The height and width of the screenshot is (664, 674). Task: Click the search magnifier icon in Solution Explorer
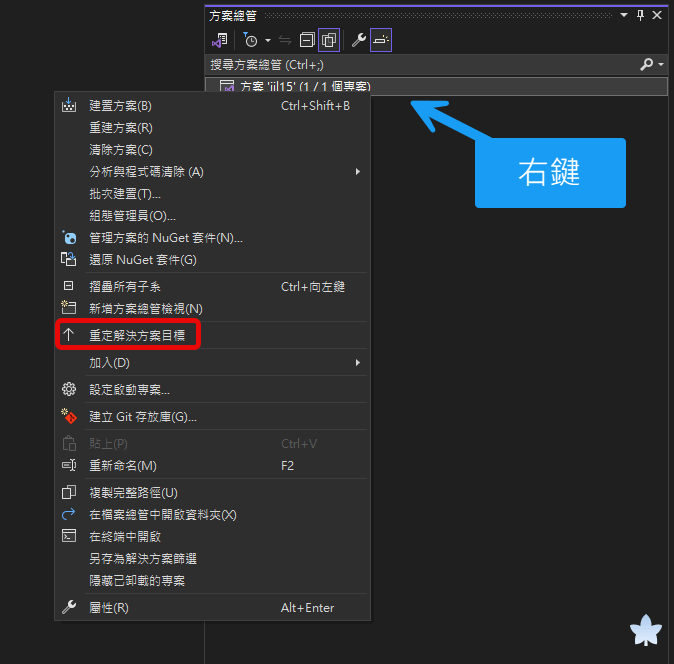pyautogui.click(x=646, y=64)
